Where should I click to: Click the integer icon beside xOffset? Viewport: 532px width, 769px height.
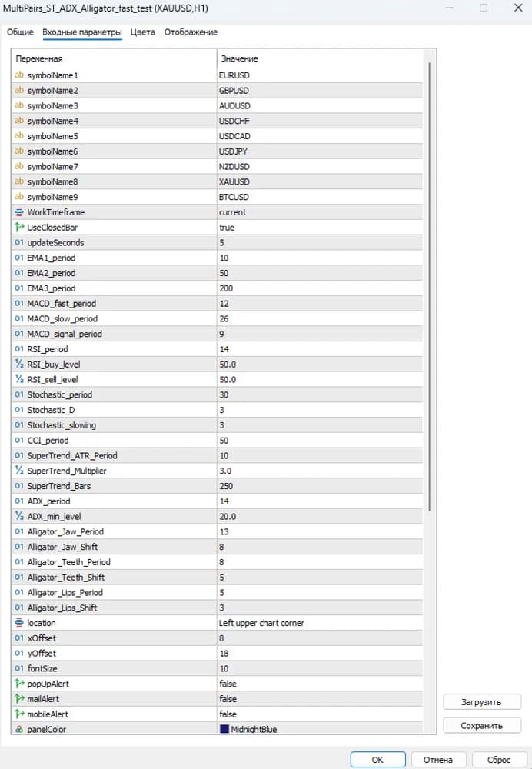click(x=19, y=638)
